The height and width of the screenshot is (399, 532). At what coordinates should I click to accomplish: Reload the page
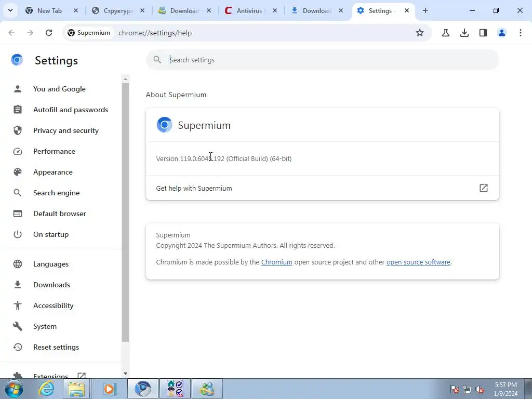click(49, 33)
